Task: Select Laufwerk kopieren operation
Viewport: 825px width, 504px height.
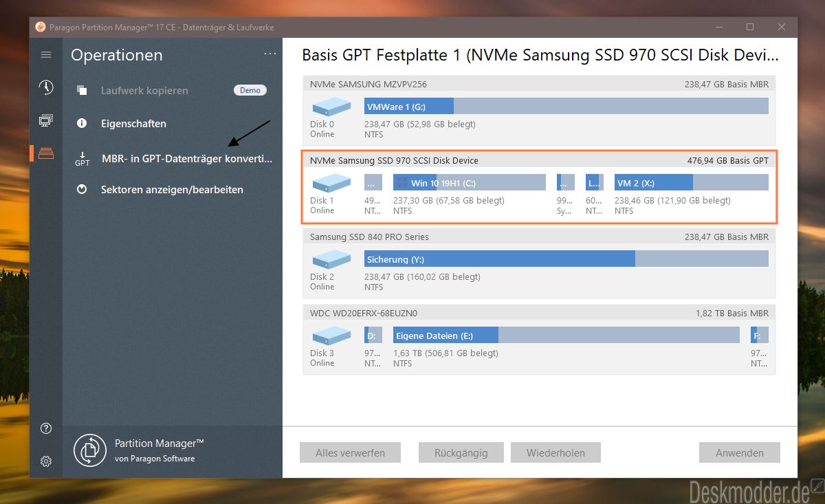Action: click(144, 90)
